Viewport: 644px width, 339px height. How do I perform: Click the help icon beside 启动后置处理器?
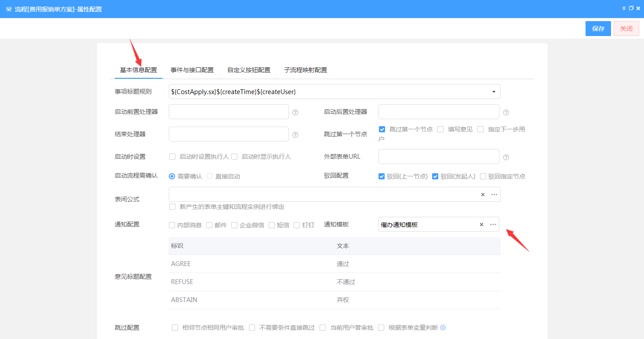tap(506, 112)
